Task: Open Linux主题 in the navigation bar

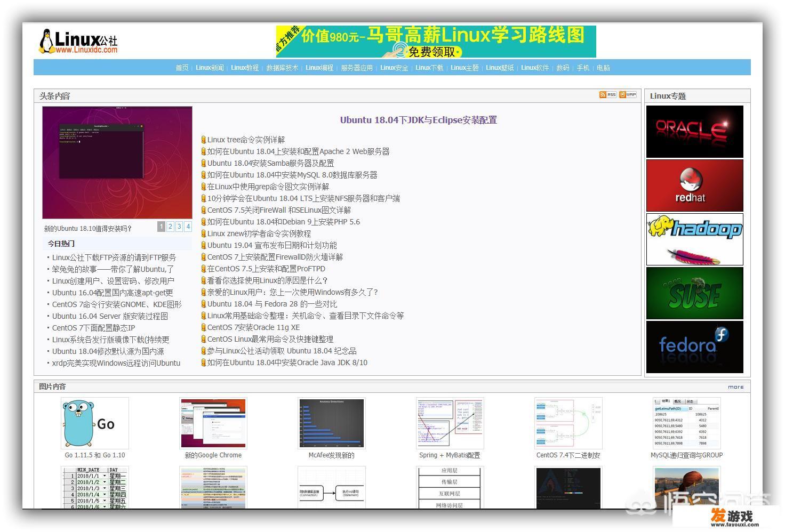Action: point(464,68)
